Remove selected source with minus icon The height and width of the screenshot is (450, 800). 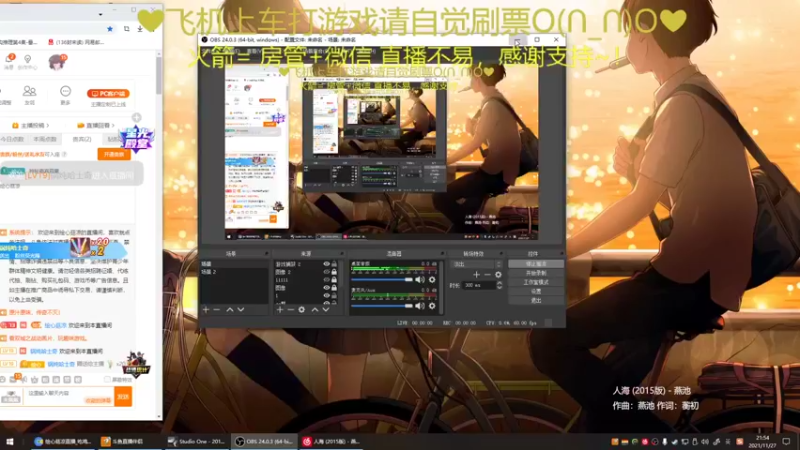(x=291, y=310)
